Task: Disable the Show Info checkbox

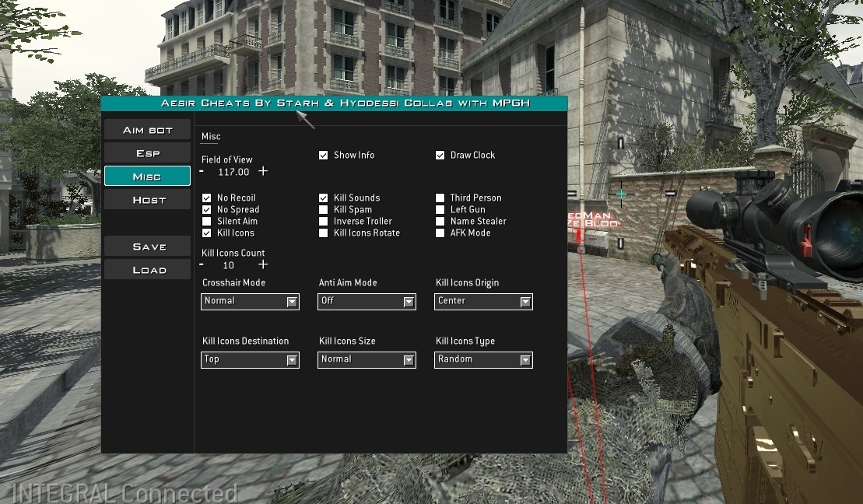Action: (x=324, y=155)
